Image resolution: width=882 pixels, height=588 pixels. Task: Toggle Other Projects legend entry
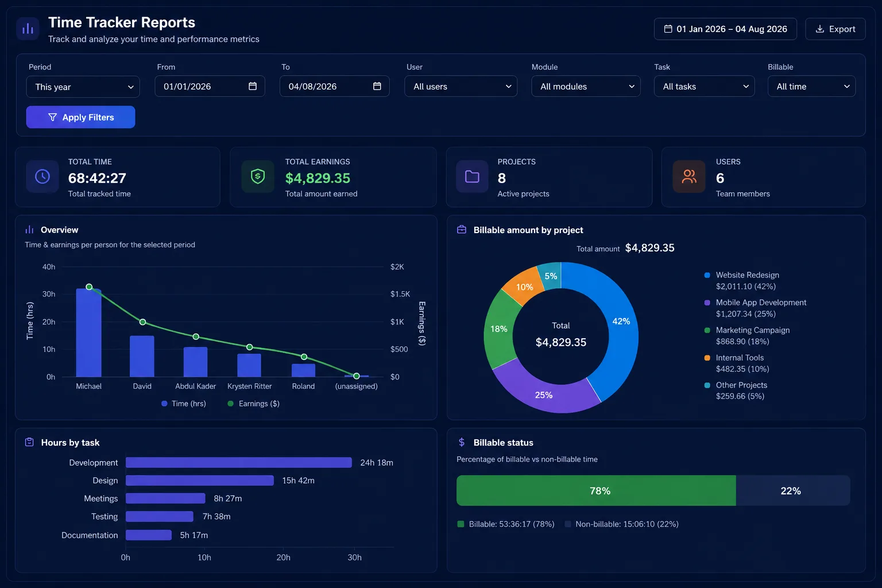point(736,390)
